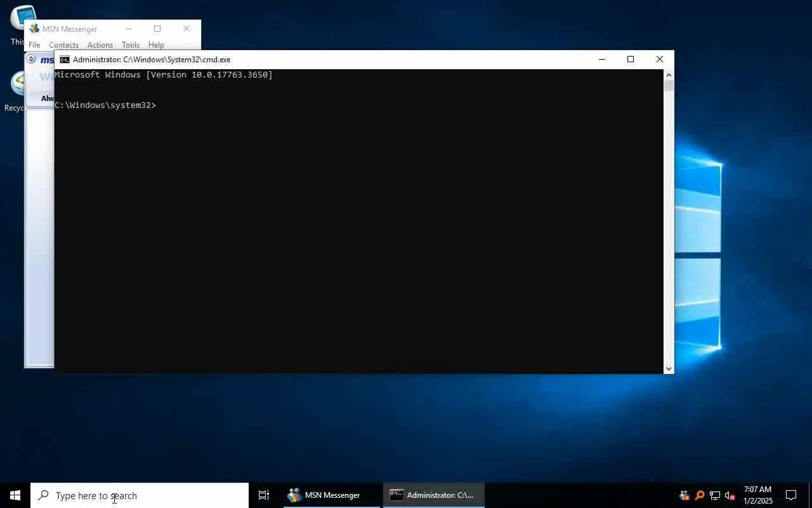Click the Command Prompt scrollbar down arrow

coord(669,368)
